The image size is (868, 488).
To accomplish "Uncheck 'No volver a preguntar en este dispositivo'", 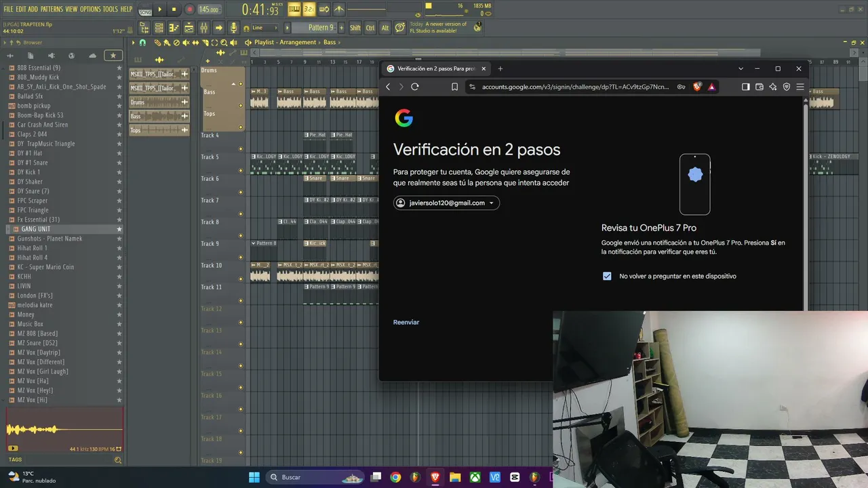I will click(x=607, y=276).
